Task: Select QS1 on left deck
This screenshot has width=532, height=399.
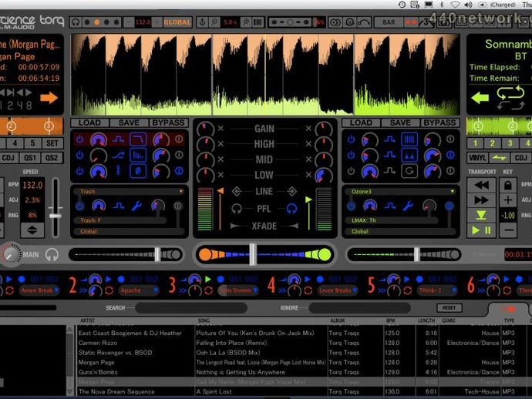Action: [x=30, y=158]
